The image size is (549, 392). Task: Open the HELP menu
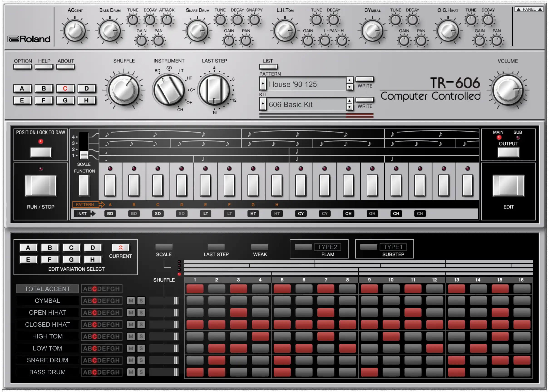(44, 67)
